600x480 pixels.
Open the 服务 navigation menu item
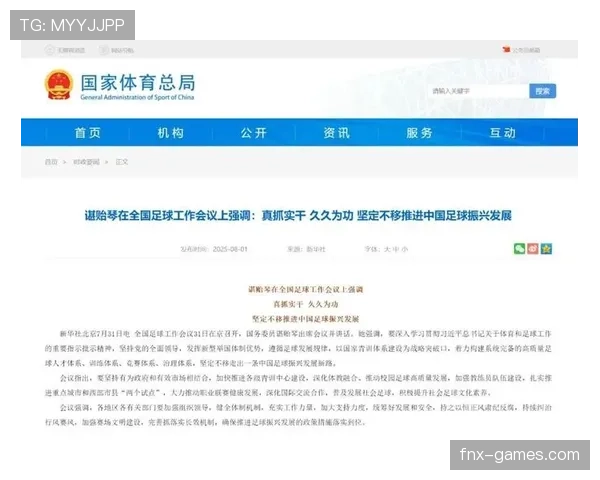tap(419, 133)
